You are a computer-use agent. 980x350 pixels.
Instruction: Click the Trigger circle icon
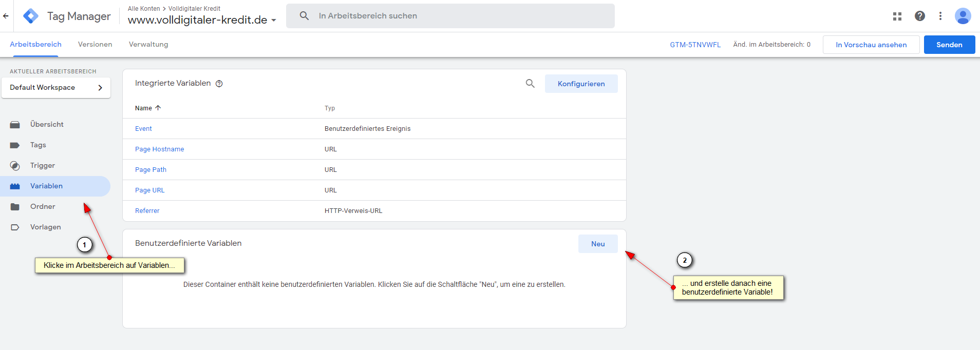tap(15, 166)
